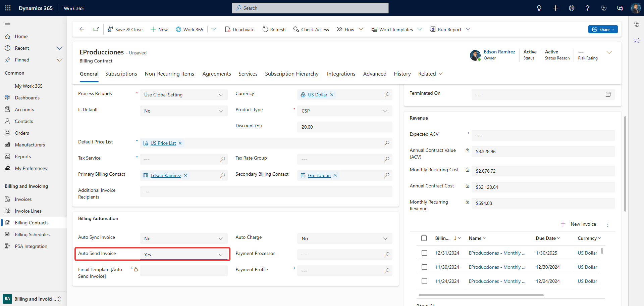Click Save & Close button

[x=125, y=30]
